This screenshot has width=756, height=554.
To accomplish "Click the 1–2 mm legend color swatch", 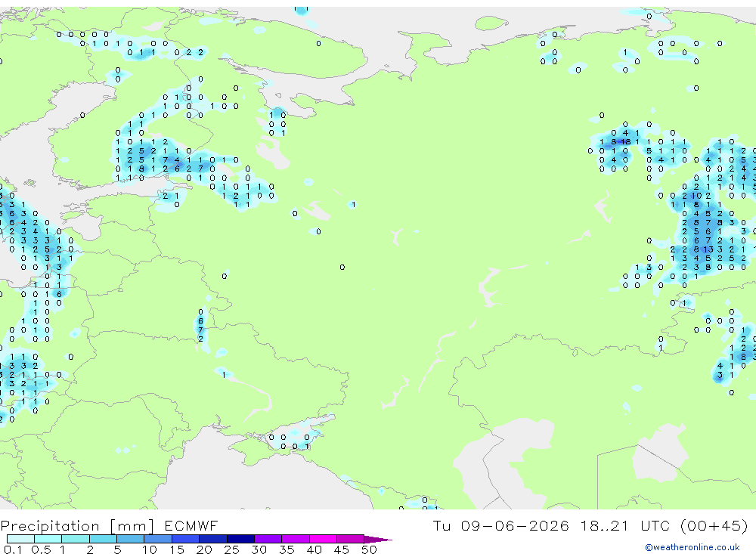I will pyautogui.click(x=76, y=539).
